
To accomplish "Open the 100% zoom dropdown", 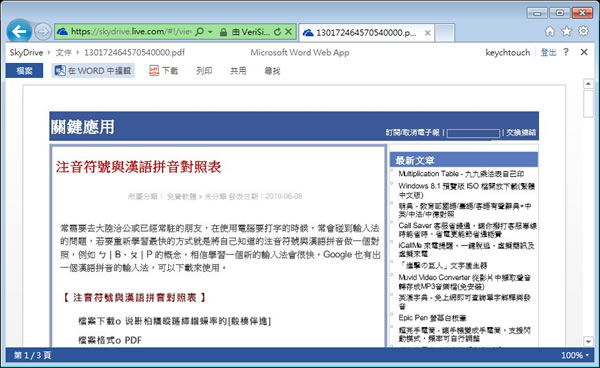I will coord(575,355).
